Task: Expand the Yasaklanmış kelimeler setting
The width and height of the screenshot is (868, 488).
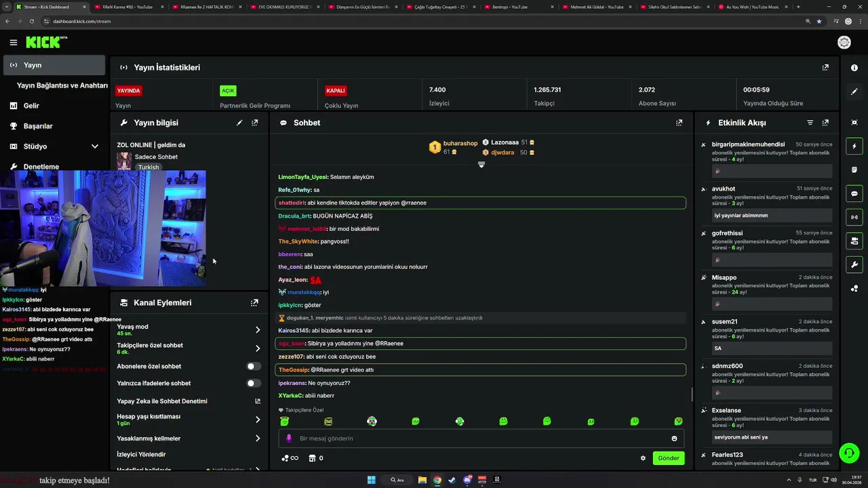Action: pos(258,439)
